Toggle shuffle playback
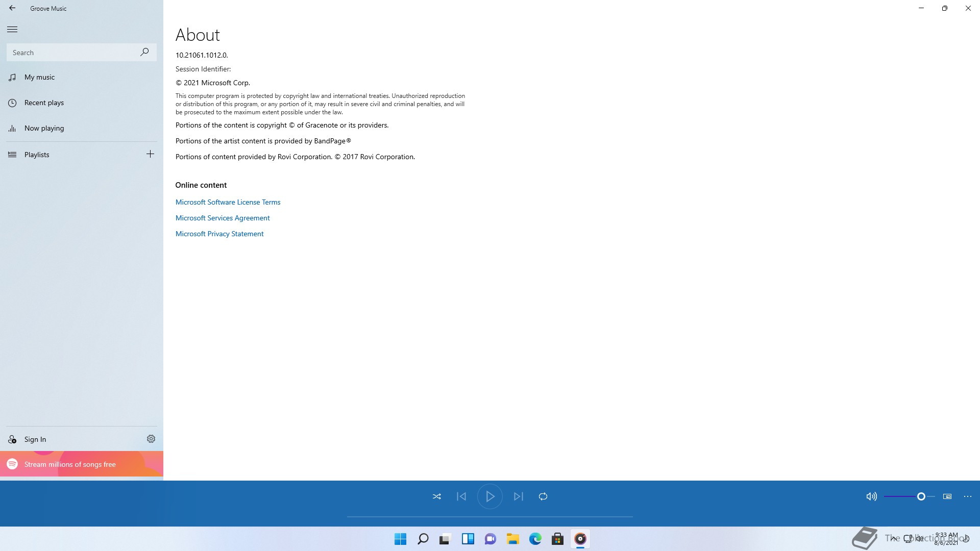Screen dimensions: 980x551 click(x=437, y=496)
